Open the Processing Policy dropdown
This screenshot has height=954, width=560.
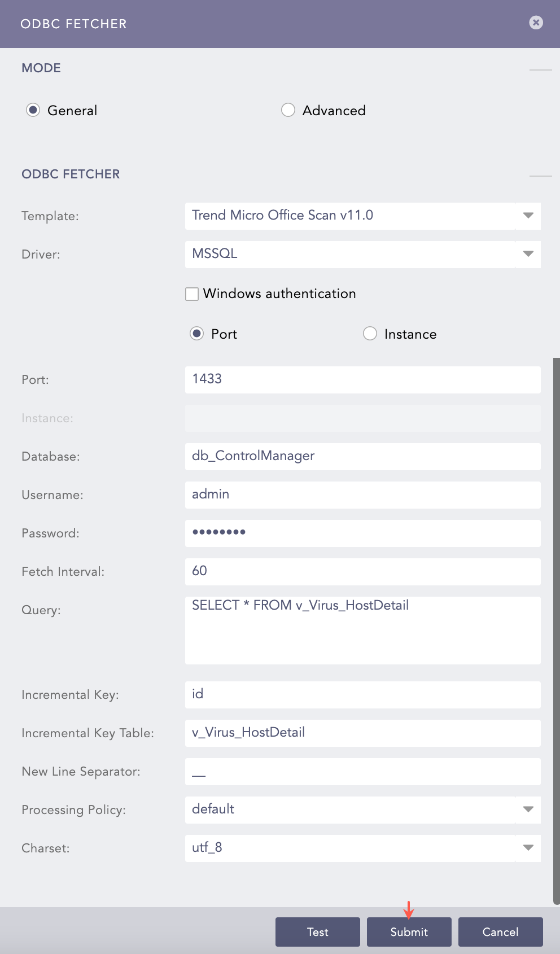point(528,809)
